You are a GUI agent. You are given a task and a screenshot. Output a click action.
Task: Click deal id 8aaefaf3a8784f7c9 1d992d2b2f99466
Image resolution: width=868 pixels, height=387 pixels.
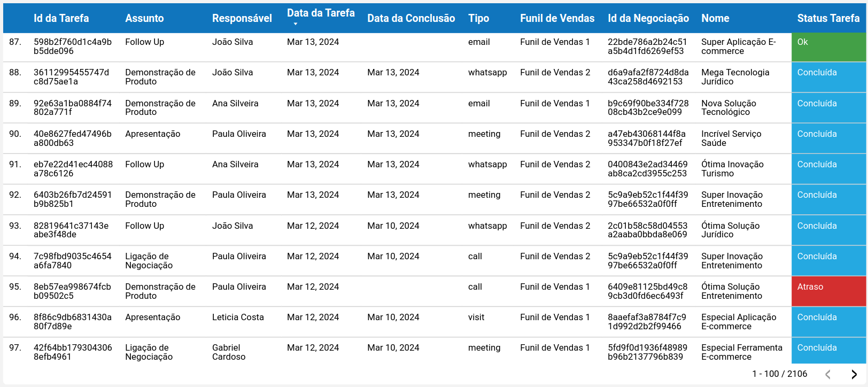(647, 322)
